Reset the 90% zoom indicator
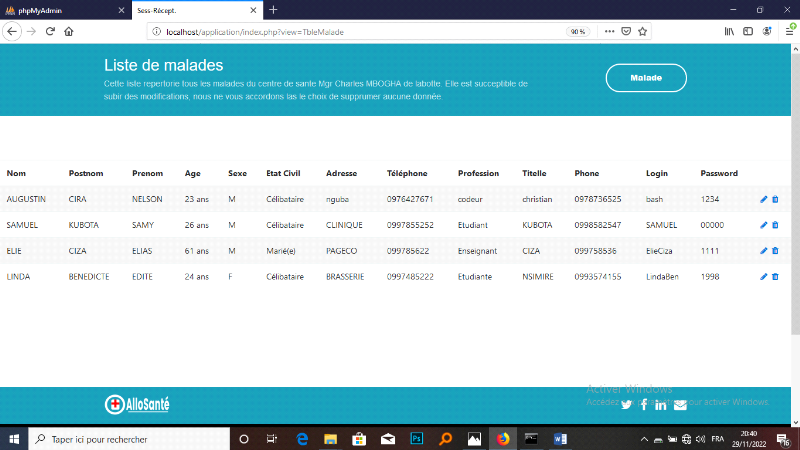Viewport: 800px width, 450px height. coord(578,32)
